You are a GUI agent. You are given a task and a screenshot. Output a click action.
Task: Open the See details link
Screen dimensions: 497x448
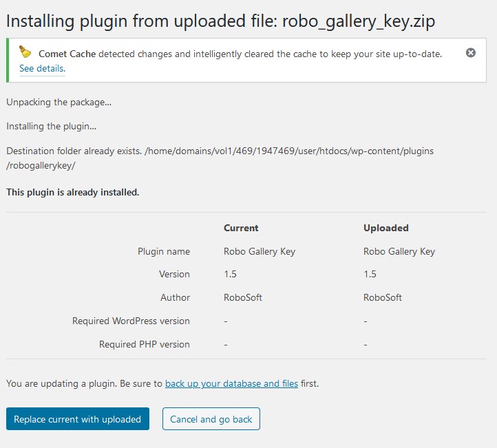(42, 68)
